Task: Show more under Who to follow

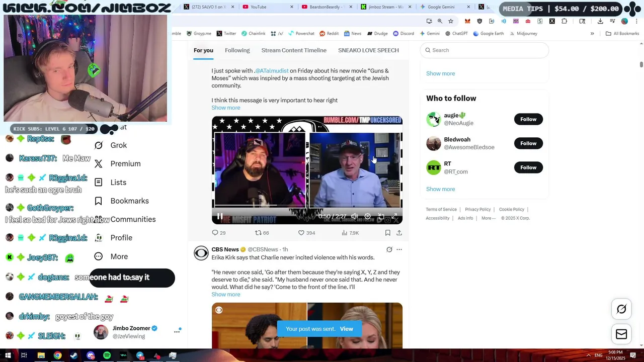Action: pos(440,189)
